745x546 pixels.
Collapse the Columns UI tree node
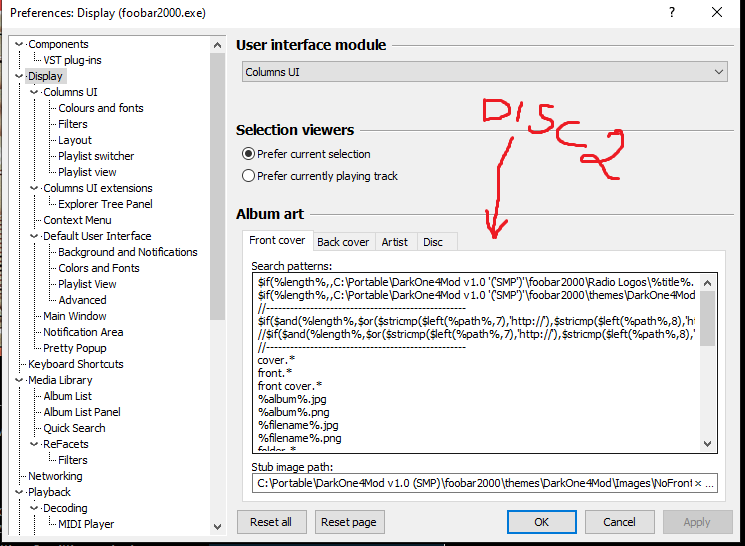pyautogui.click(x=34, y=92)
